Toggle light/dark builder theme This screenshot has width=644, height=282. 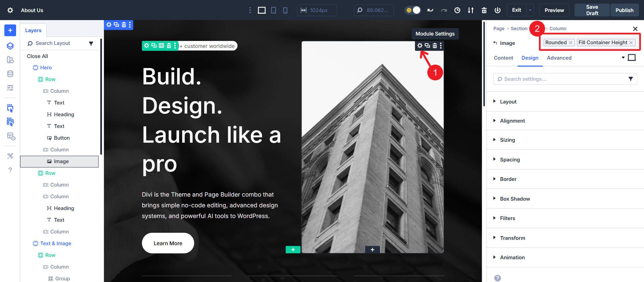pos(413,10)
